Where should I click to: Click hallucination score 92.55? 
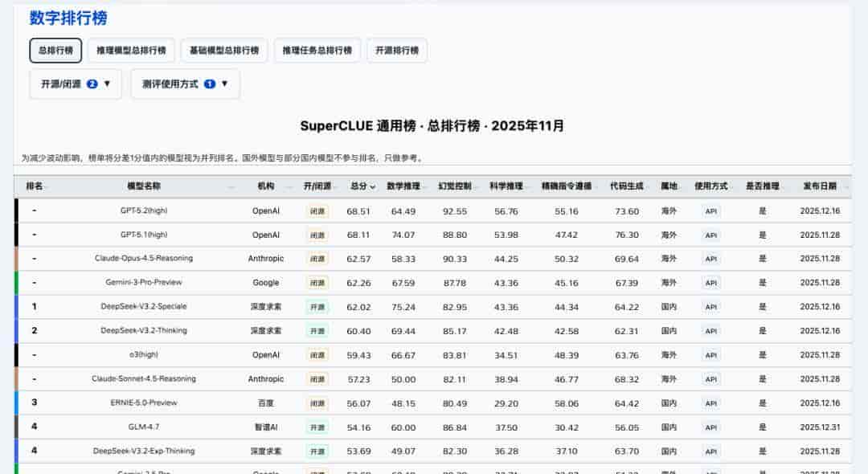(x=455, y=211)
